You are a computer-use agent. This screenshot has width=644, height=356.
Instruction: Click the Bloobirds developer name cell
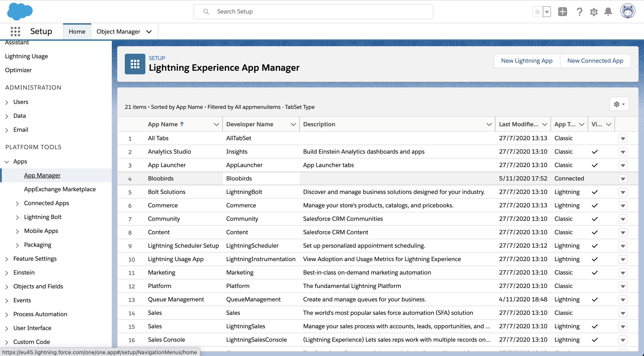(261, 178)
